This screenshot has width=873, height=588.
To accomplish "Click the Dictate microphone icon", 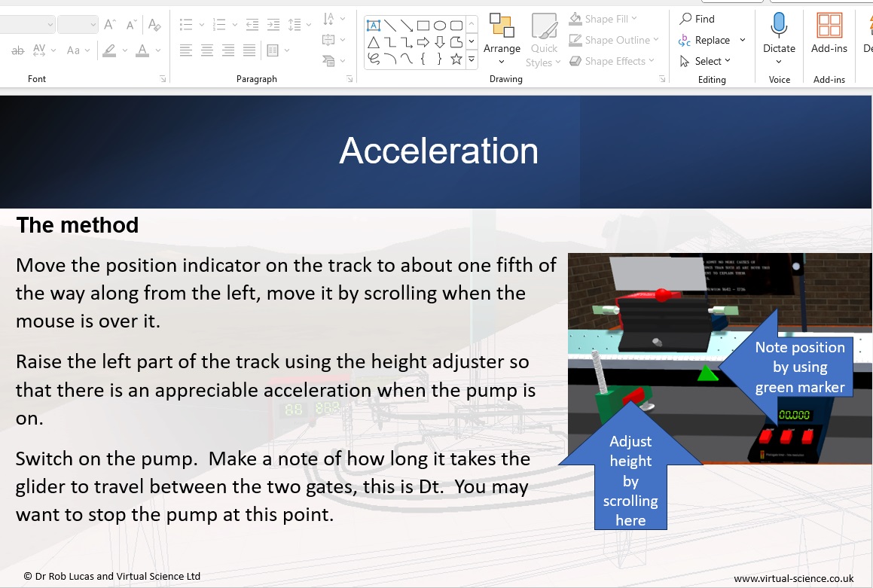I will point(779,26).
